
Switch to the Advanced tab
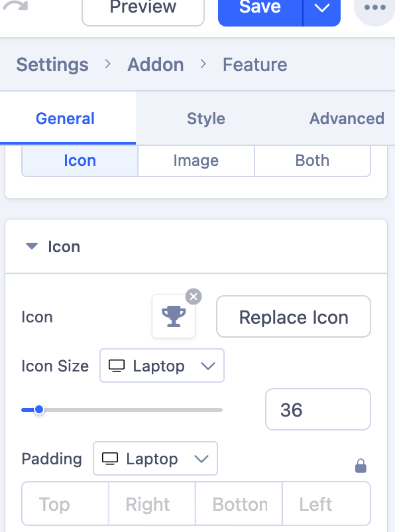point(346,119)
